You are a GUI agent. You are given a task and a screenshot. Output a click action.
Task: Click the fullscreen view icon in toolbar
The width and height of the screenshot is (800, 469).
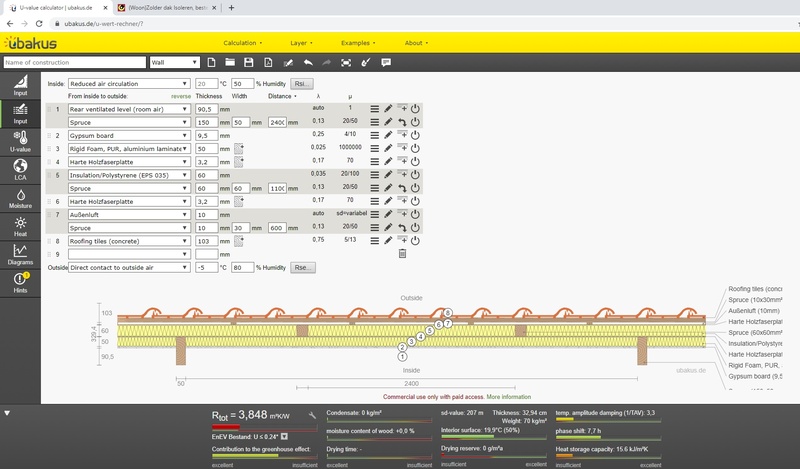(346, 62)
